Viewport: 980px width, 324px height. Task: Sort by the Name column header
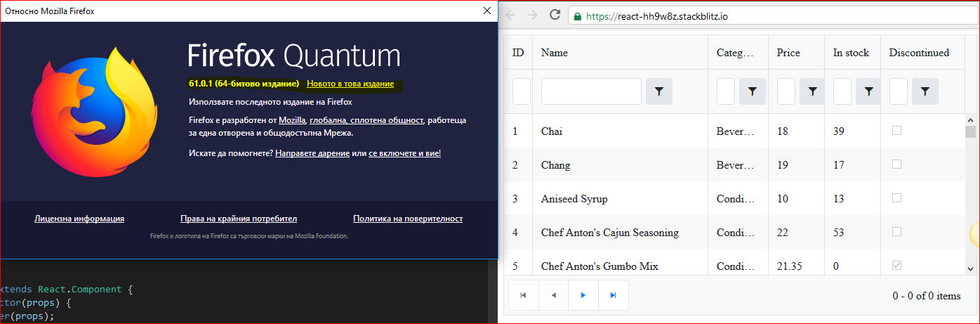(620, 53)
